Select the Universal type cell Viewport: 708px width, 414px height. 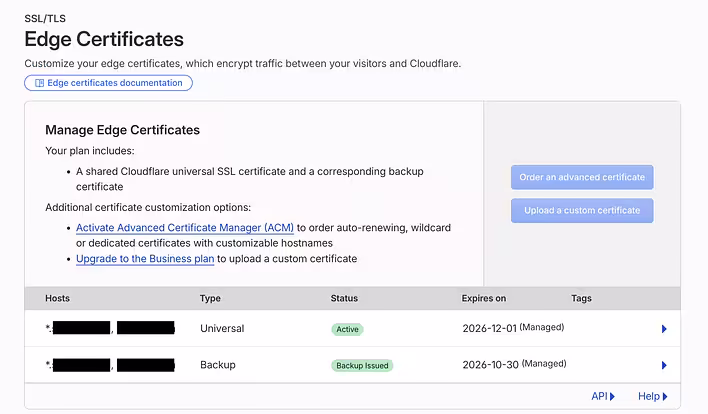click(x=222, y=329)
